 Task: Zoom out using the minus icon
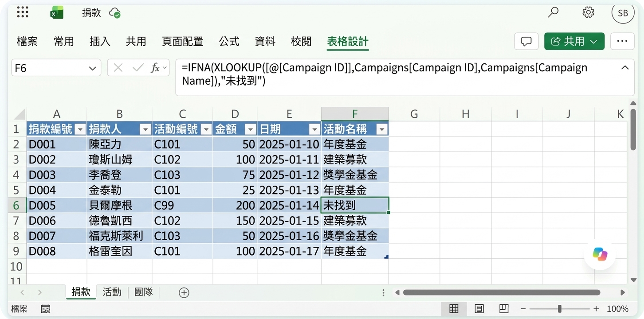(523, 309)
